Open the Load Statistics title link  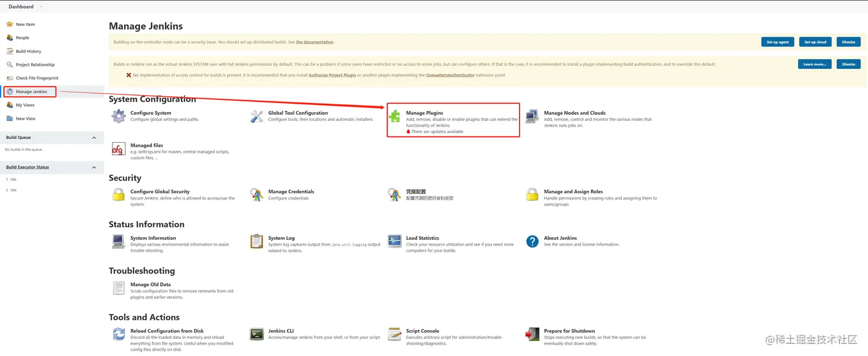(x=423, y=238)
